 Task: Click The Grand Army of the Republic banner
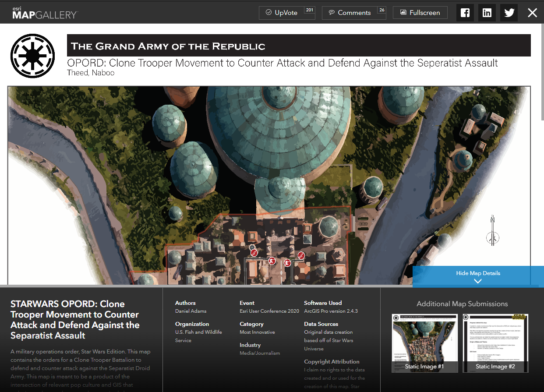(x=299, y=46)
